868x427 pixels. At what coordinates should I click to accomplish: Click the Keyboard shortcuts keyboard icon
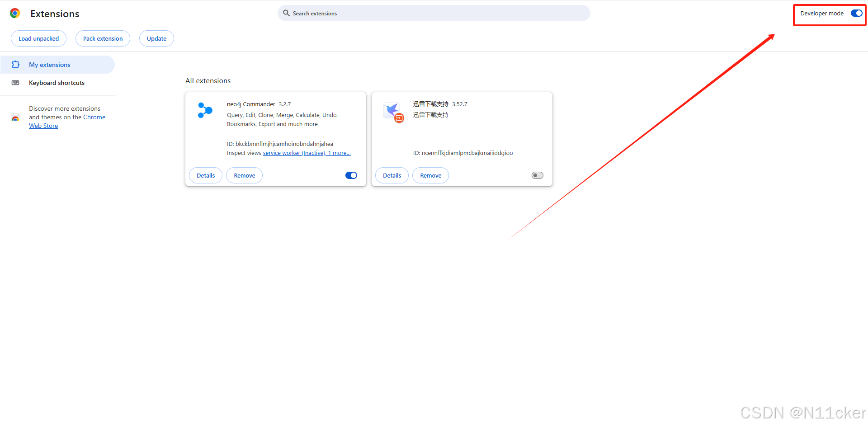(15, 83)
